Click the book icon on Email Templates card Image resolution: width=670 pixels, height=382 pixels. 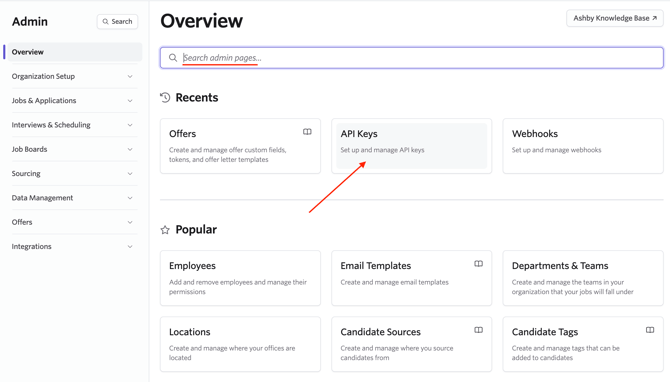[479, 264]
